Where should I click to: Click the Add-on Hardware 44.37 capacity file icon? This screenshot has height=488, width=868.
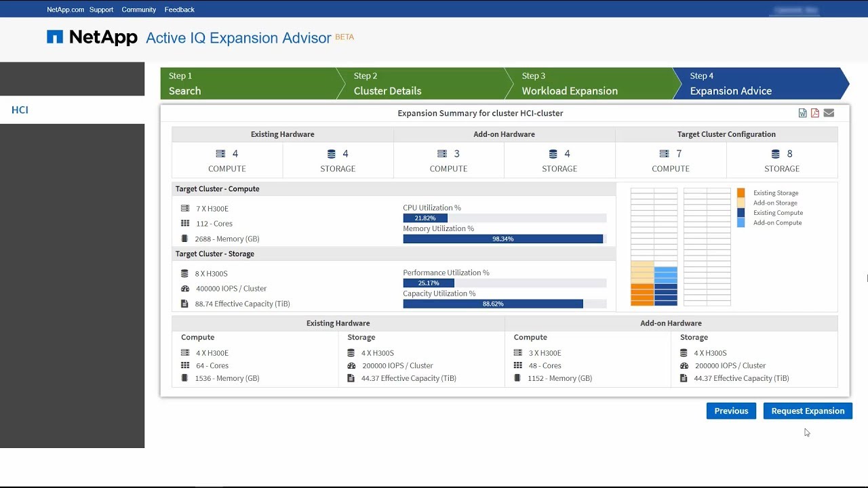(x=684, y=378)
